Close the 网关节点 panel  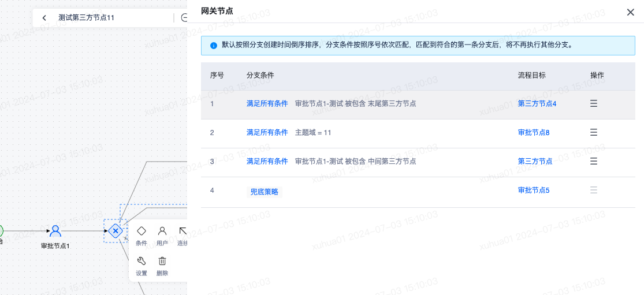(x=631, y=12)
